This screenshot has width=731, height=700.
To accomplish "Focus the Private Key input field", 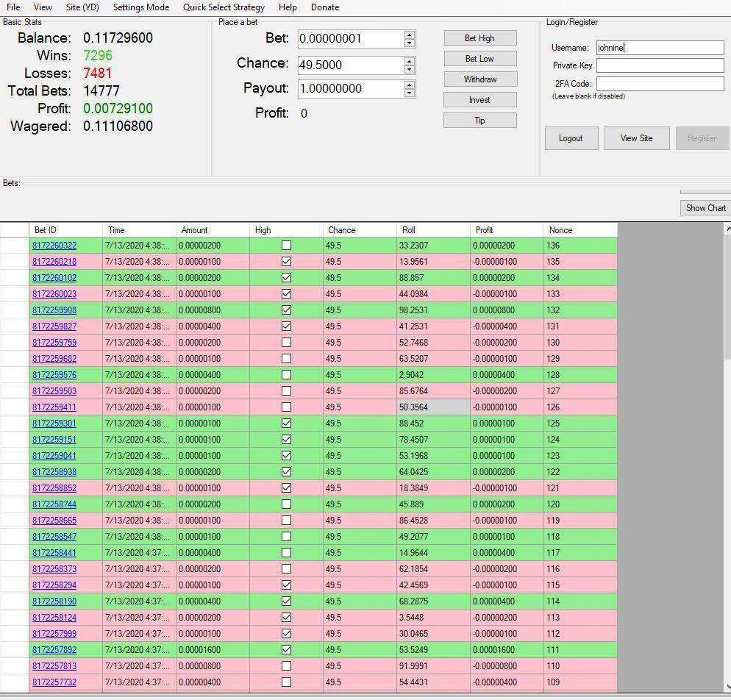I will pyautogui.click(x=660, y=65).
